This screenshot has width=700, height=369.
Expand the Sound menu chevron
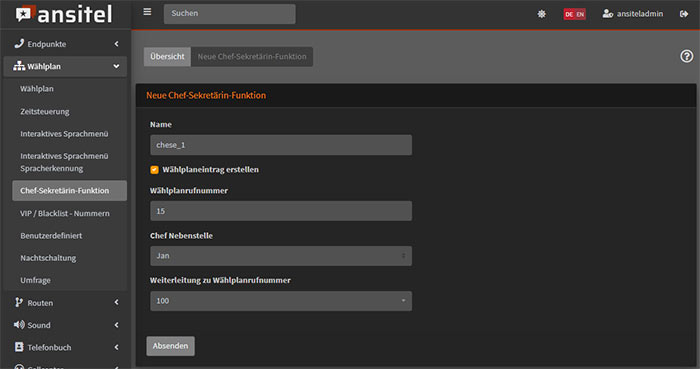coord(117,325)
